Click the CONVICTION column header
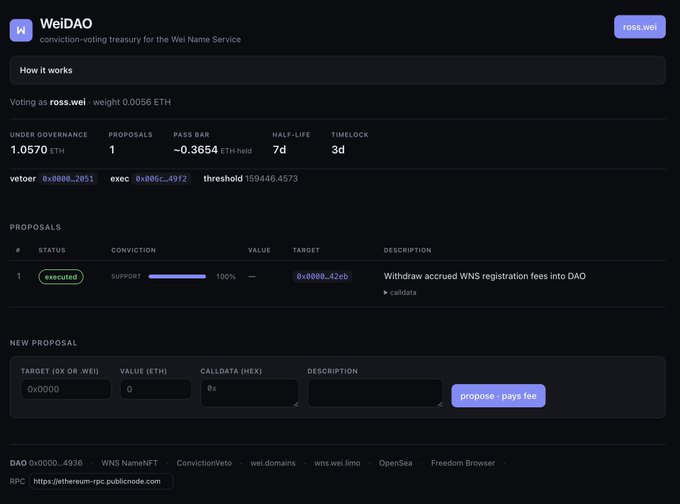The height and width of the screenshot is (504, 680). pyautogui.click(x=134, y=250)
